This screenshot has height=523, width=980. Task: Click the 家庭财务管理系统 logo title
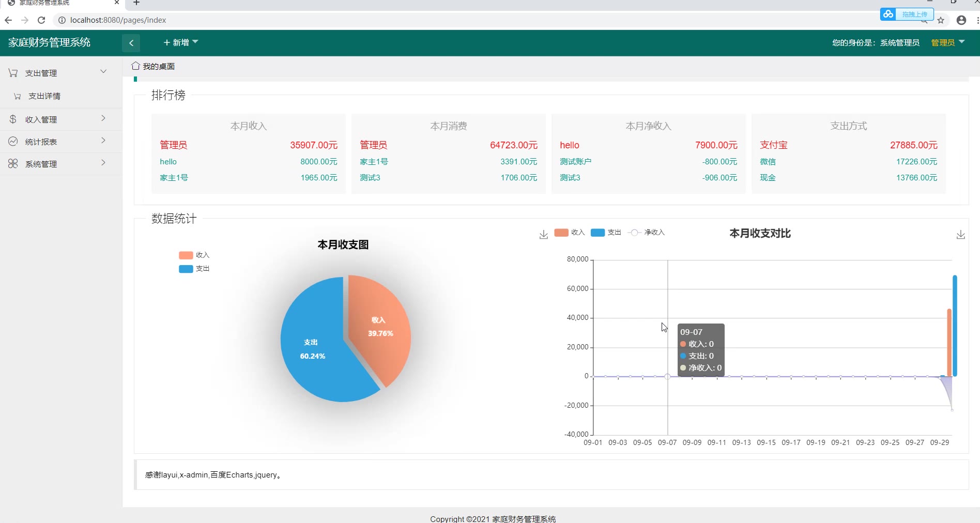[50, 42]
